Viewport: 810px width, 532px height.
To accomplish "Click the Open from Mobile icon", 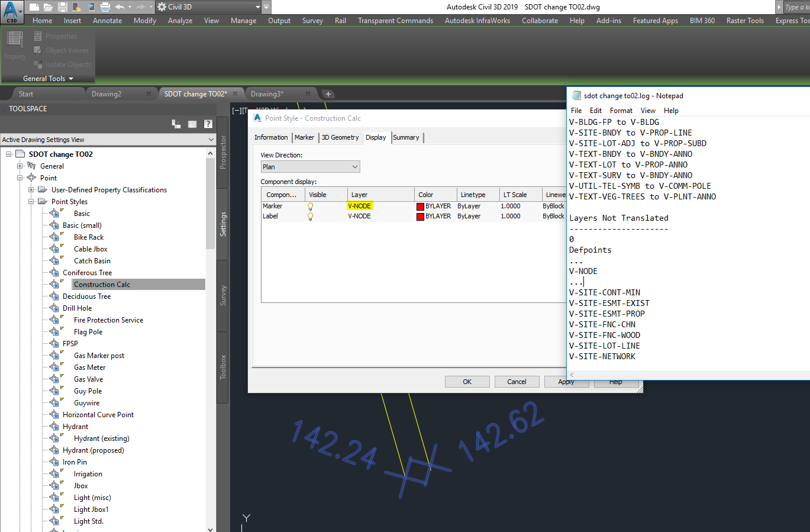I will pos(77,7).
